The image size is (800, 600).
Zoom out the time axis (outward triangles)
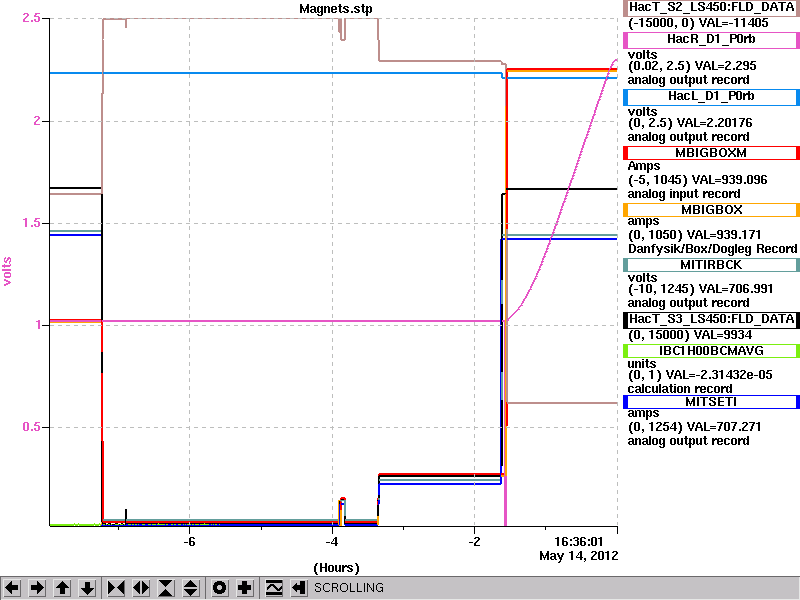point(141,588)
